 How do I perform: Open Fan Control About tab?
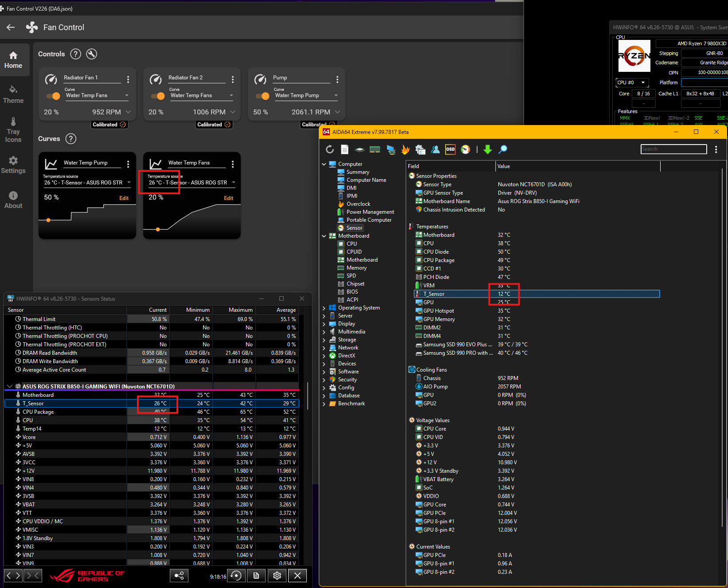coord(13,200)
